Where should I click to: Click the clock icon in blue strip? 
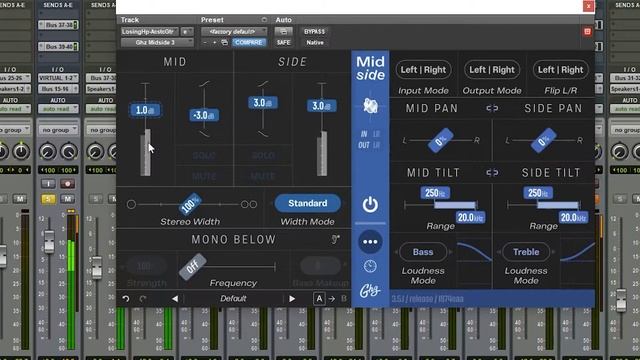(x=370, y=267)
